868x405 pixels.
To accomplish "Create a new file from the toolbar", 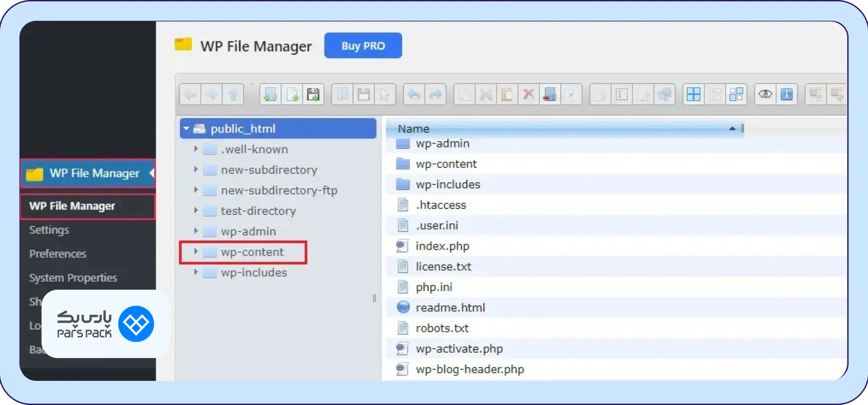I will click(292, 94).
